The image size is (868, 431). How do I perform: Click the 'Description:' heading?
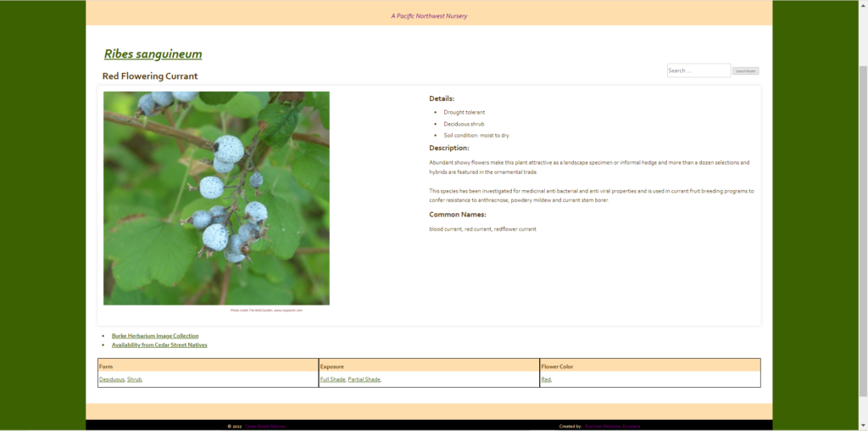tap(449, 148)
